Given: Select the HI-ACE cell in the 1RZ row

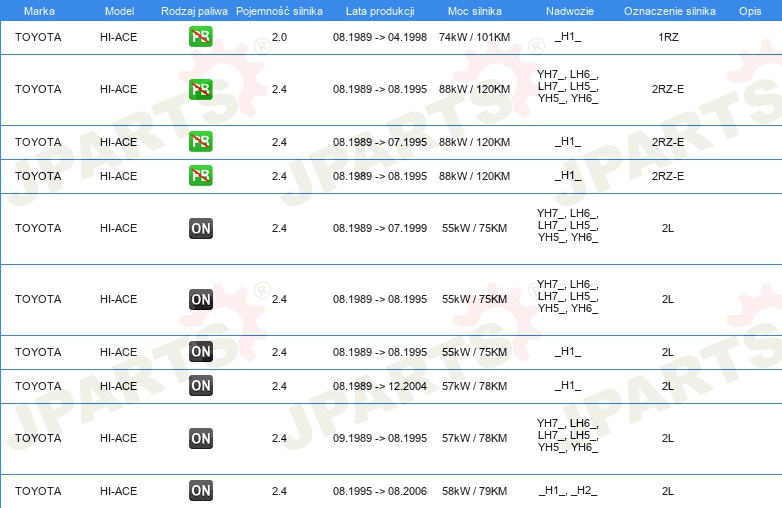Looking at the screenshot, I should (118, 37).
